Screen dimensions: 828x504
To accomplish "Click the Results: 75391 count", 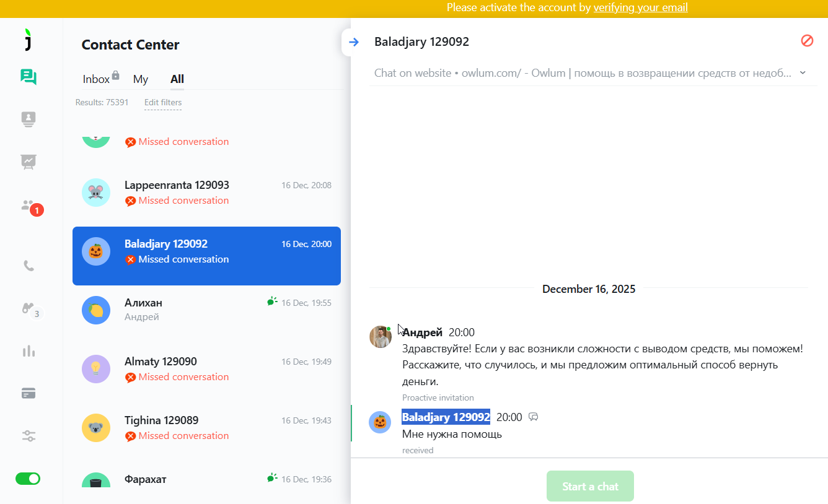I will [102, 102].
